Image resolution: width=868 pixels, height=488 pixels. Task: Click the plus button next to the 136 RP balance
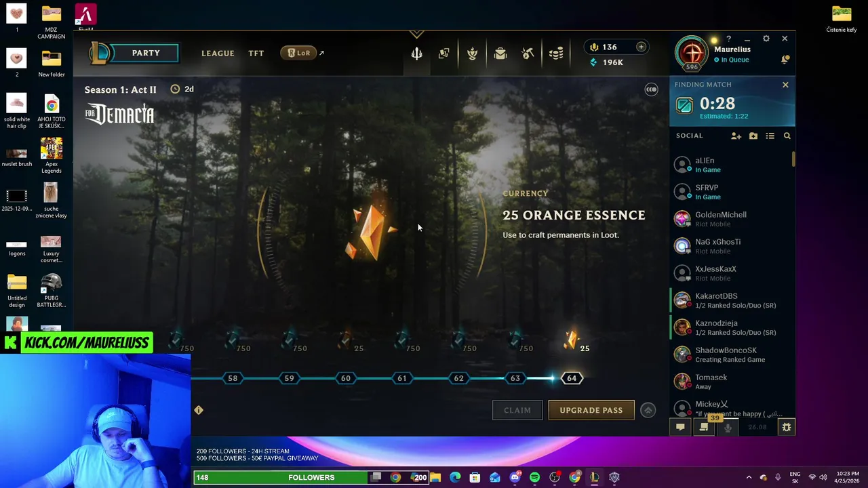pos(641,47)
